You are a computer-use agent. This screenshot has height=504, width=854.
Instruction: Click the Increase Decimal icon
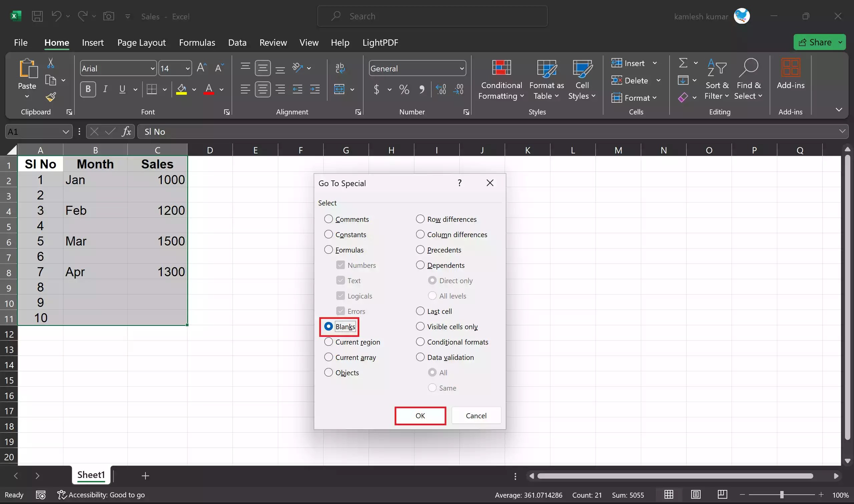(441, 89)
